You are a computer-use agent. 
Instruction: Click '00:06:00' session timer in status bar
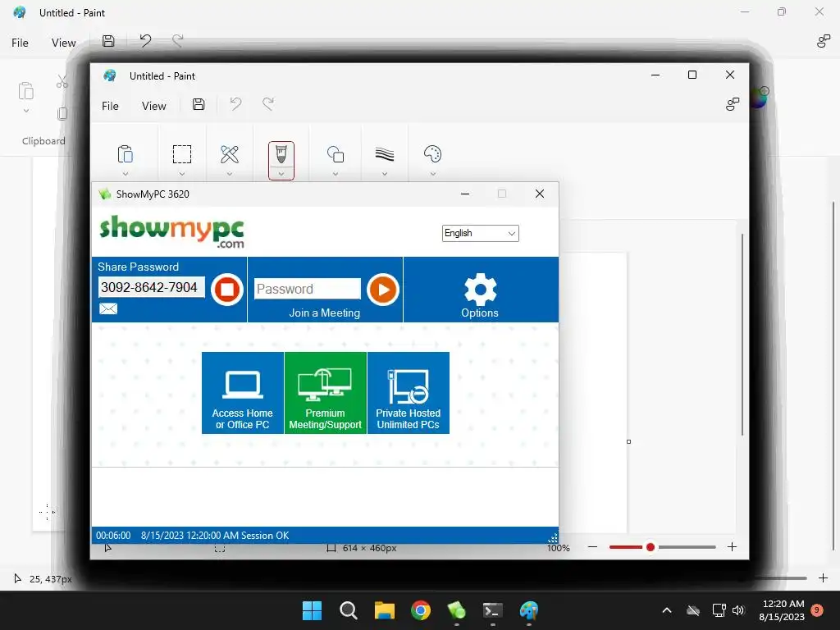point(113,535)
